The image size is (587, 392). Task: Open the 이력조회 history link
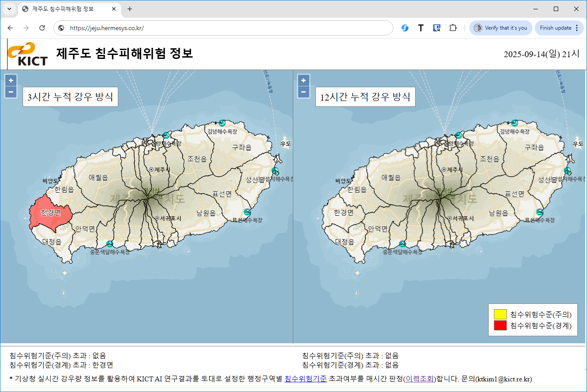coord(420,379)
